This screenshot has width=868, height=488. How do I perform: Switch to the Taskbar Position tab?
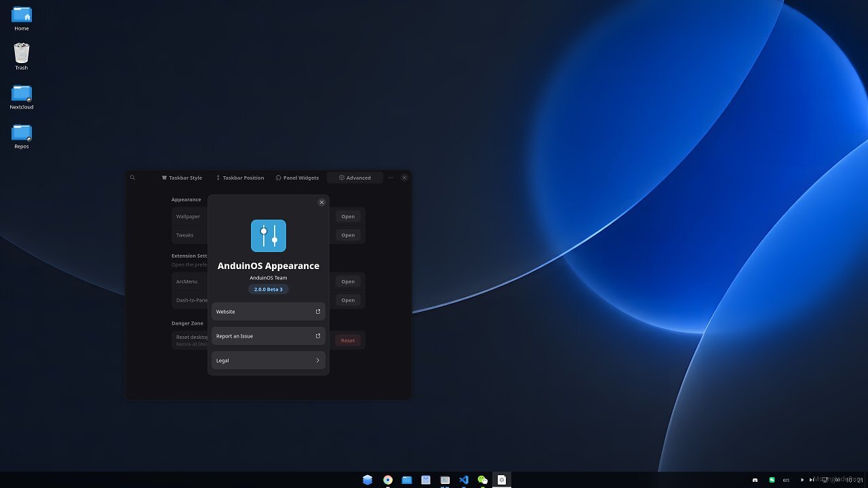click(x=240, y=178)
